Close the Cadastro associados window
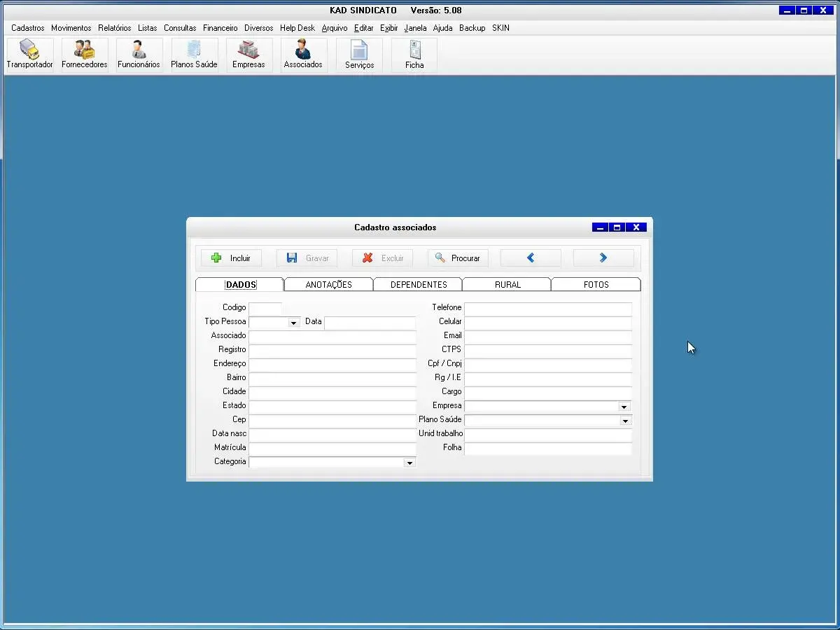 click(x=636, y=227)
